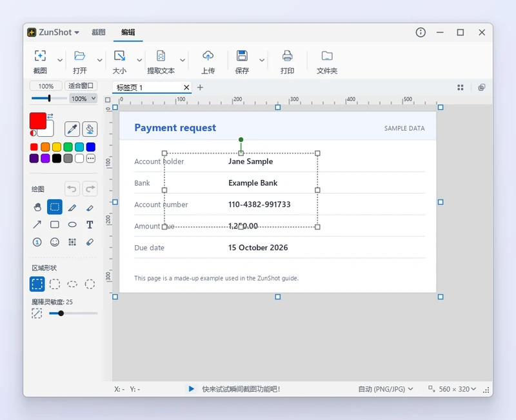
Task: Select the highlighter tool
Action: click(90, 207)
